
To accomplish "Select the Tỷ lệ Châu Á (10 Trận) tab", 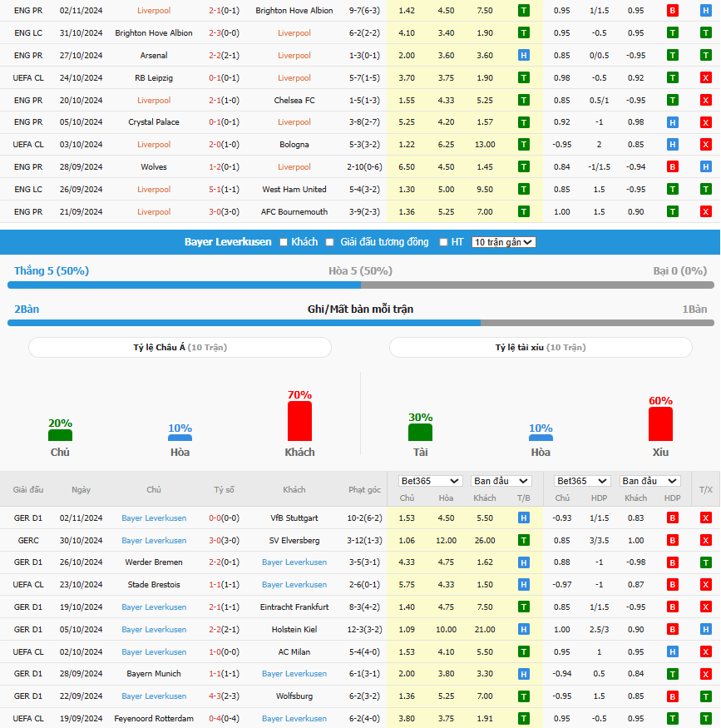I will click(x=180, y=347).
